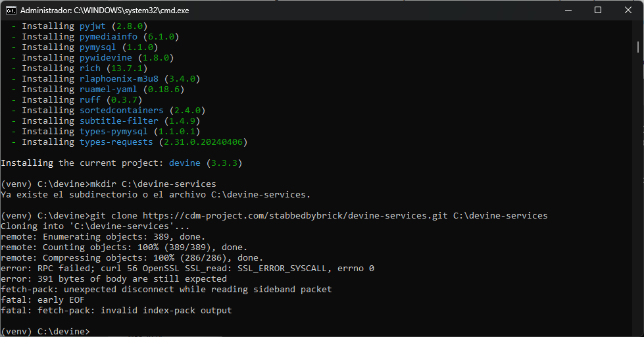Click the fatal: early EOF message
Image resolution: width=644 pixels, height=337 pixels.
(43, 300)
